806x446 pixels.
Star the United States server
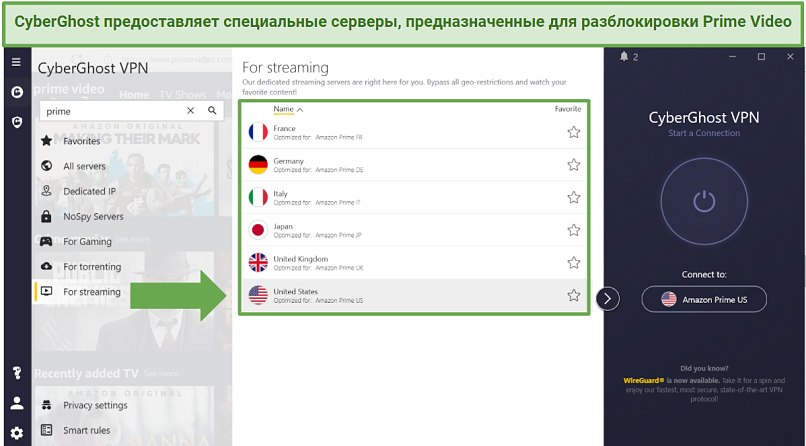click(x=574, y=295)
